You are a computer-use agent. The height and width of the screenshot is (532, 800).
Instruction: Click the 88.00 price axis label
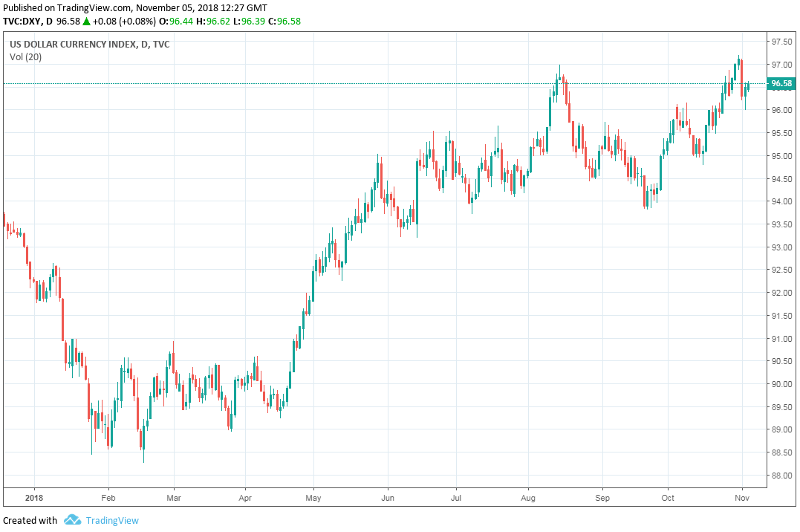[x=781, y=476]
